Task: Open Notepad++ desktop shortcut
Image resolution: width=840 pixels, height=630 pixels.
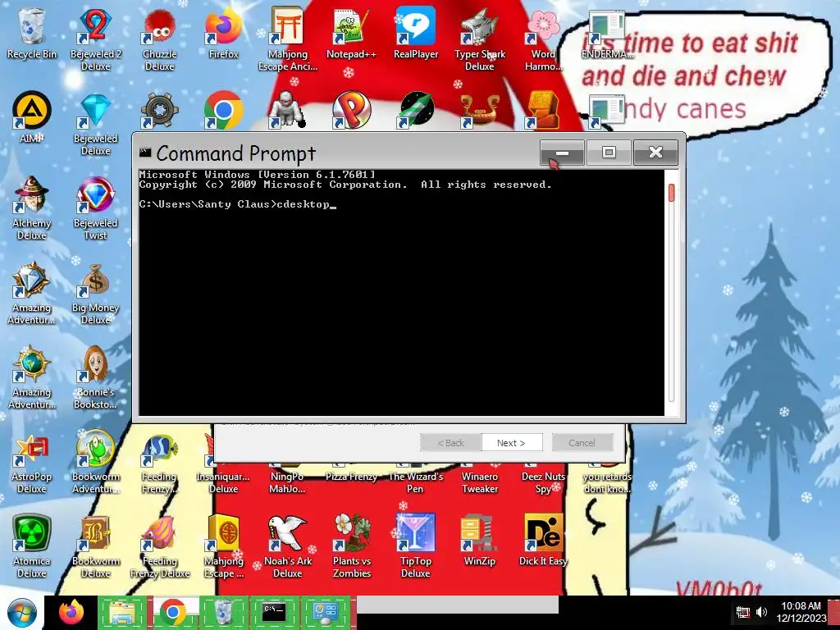Action: [351, 33]
